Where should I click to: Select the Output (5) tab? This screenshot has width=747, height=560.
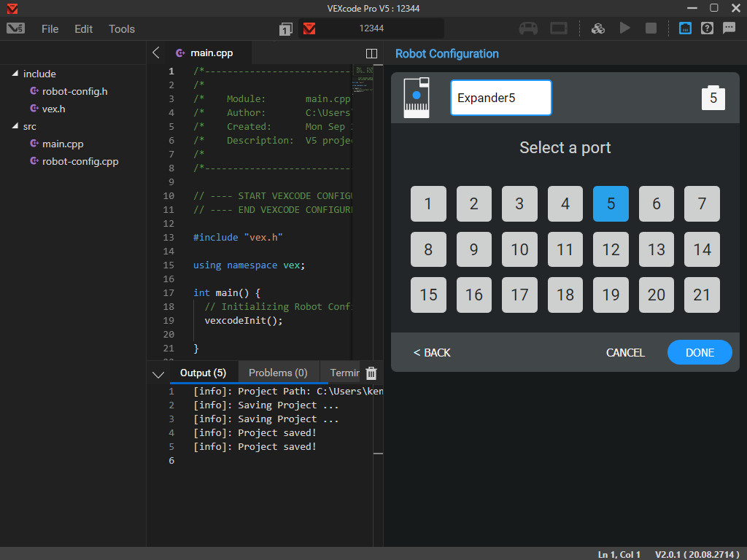click(x=203, y=373)
